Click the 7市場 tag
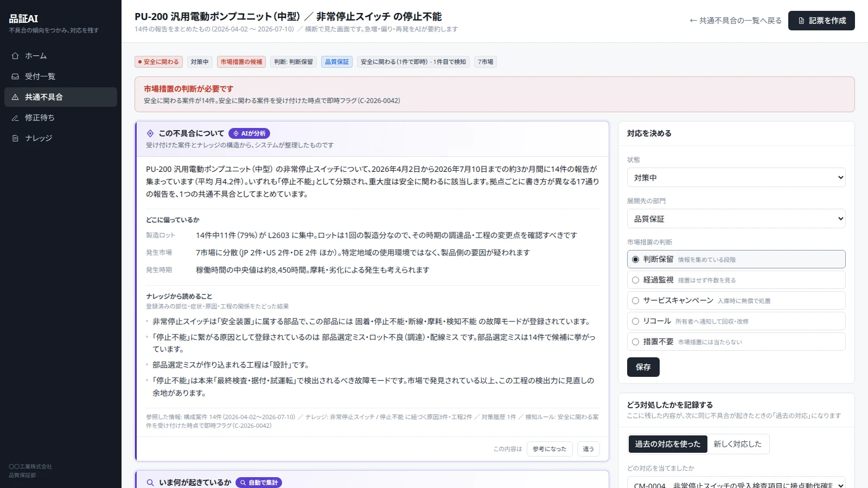Screen dimensions: 868x488 tap(486, 62)
